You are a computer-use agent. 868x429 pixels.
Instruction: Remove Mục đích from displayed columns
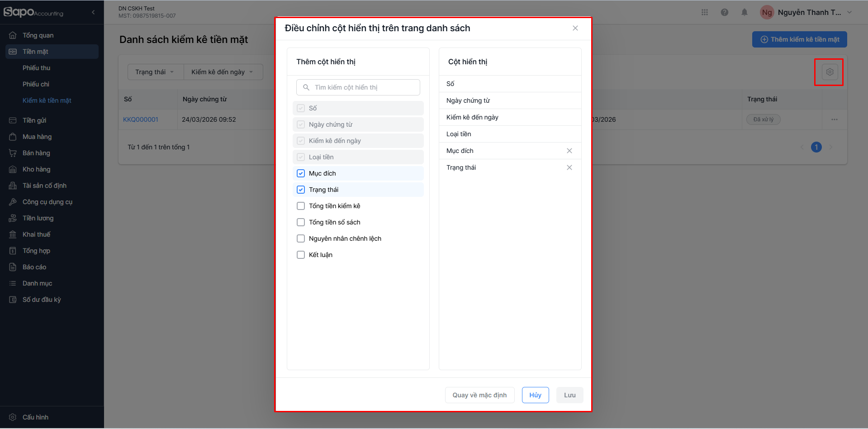569,151
